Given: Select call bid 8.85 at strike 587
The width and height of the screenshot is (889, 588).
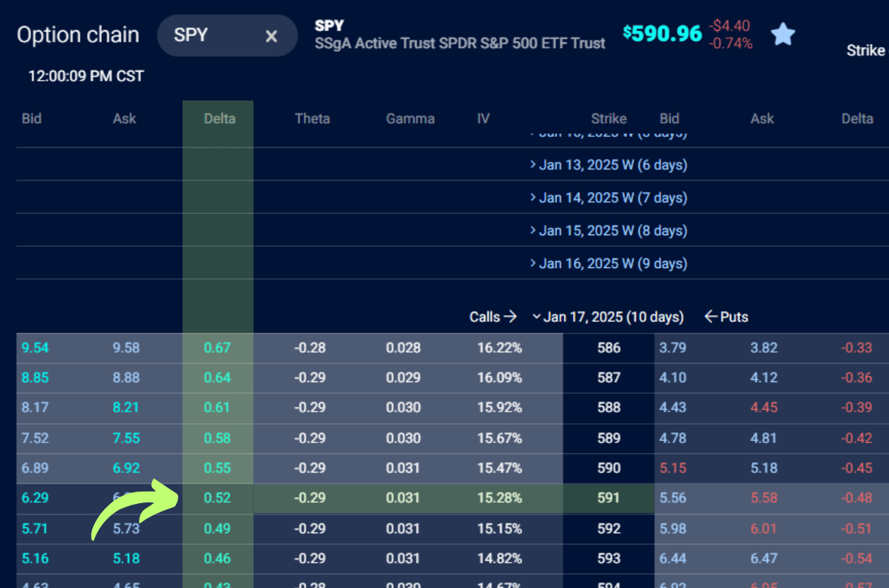Looking at the screenshot, I should pyautogui.click(x=35, y=377).
